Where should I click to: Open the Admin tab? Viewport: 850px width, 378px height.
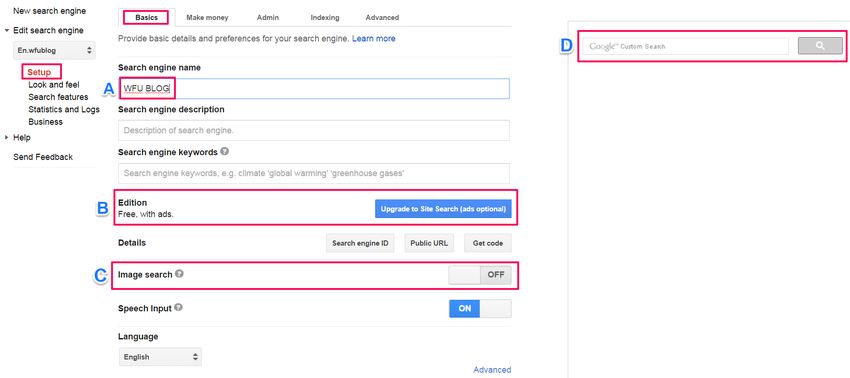268,17
